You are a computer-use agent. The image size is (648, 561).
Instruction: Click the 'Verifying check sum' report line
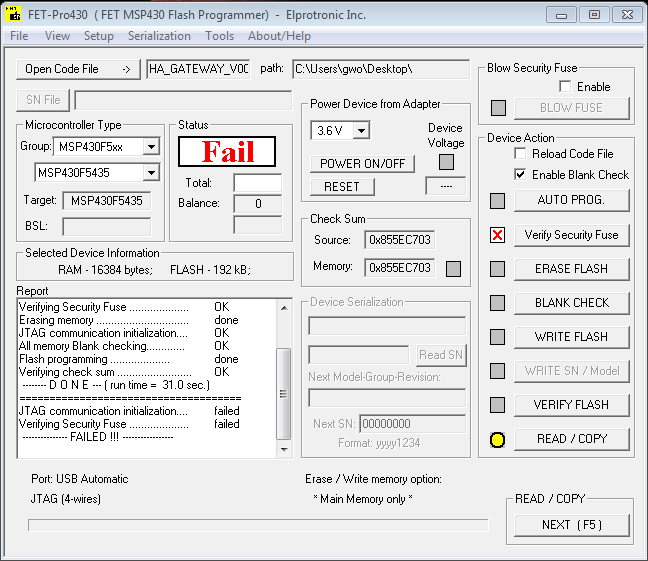click(124, 372)
